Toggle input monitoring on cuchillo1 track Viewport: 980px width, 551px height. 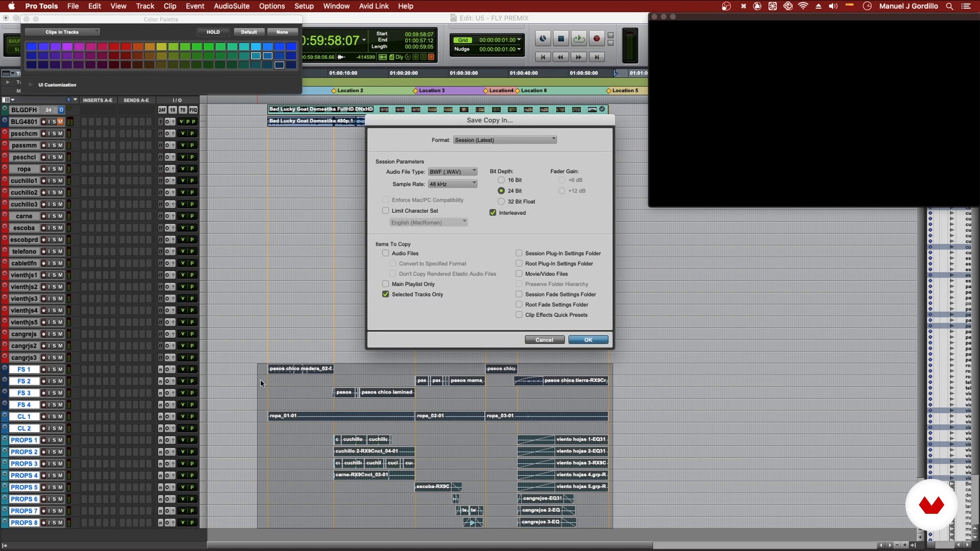(x=49, y=181)
